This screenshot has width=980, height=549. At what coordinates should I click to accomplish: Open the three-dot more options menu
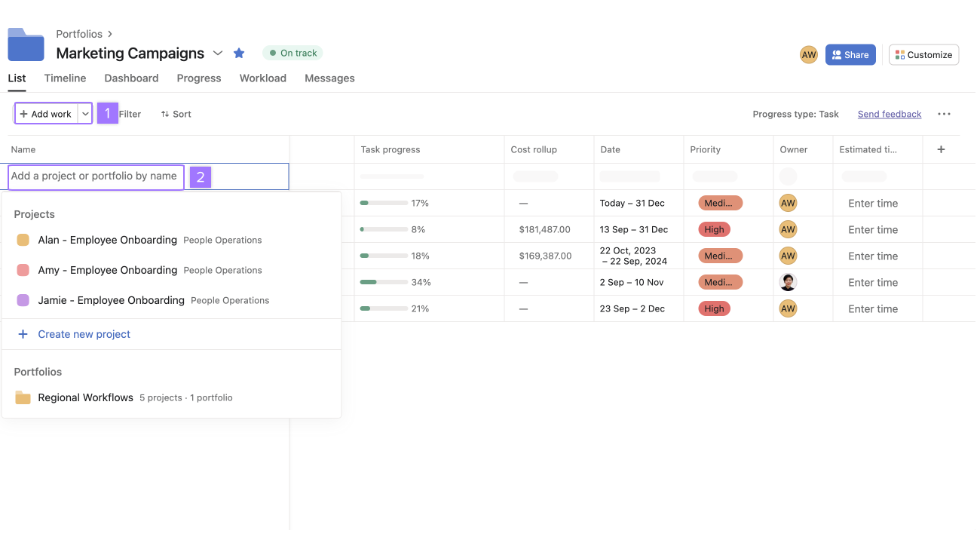(x=944, y=115)
